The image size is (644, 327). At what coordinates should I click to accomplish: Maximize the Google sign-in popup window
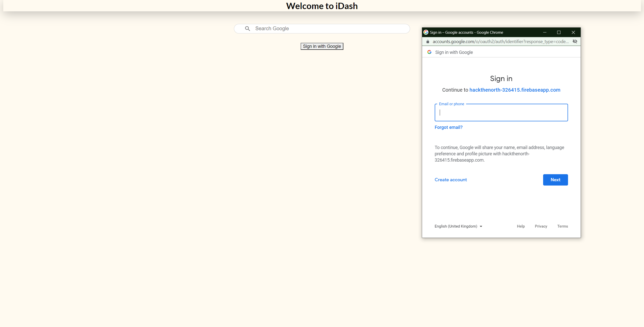pos(559,32)
